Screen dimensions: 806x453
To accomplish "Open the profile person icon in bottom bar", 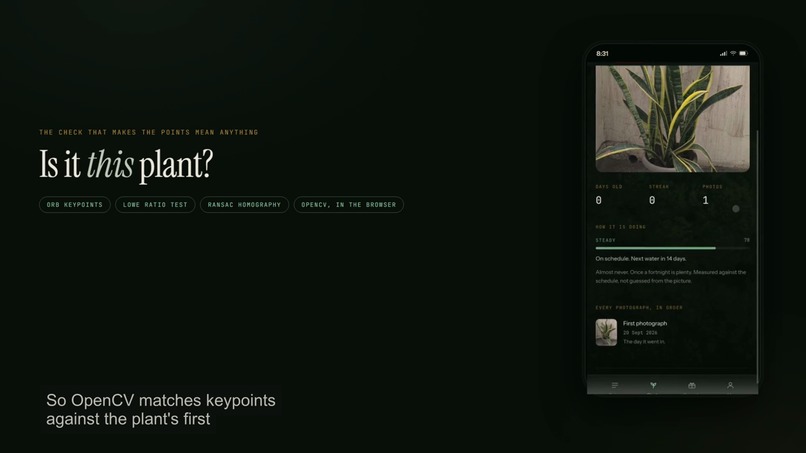I will (730, 385).
